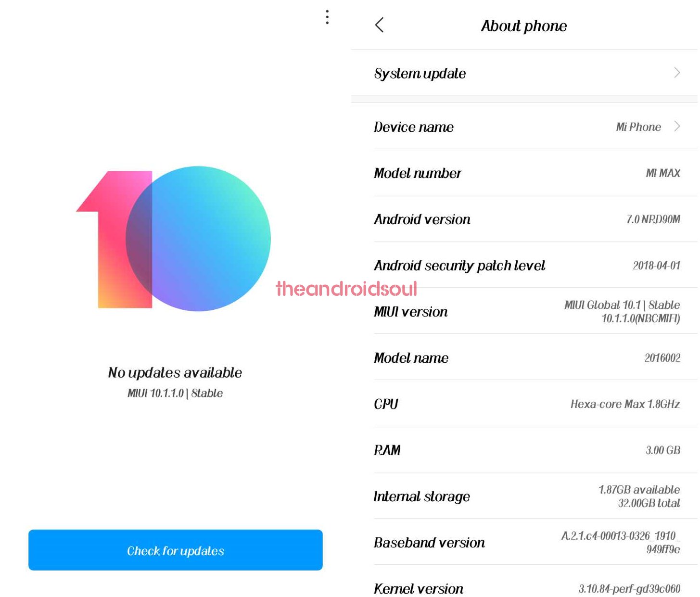Tap the back arrow on About phone
The height and width of the screenshot is (597, 700).
[x=380, y=25]
